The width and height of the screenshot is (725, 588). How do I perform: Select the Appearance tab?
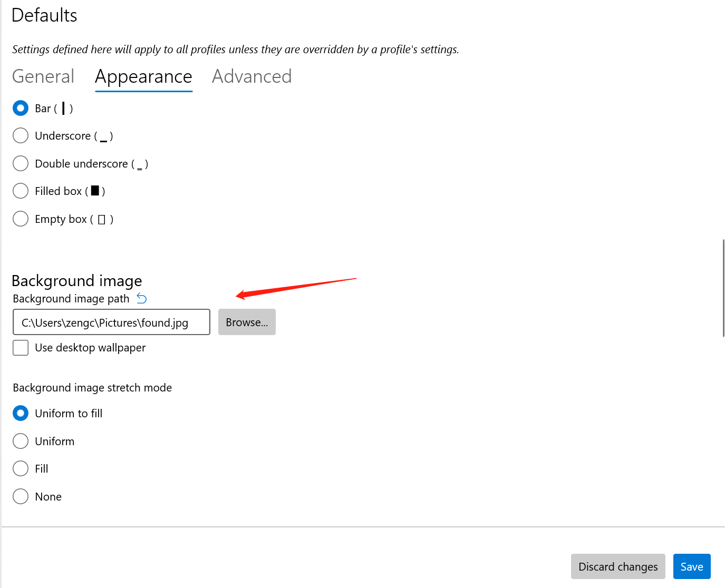point(143,76)
